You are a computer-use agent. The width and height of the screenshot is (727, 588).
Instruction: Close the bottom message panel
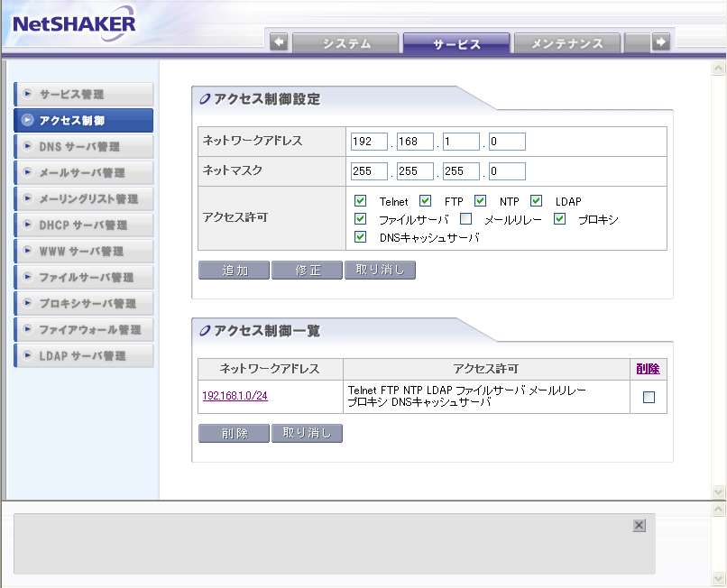click(639, 525)
